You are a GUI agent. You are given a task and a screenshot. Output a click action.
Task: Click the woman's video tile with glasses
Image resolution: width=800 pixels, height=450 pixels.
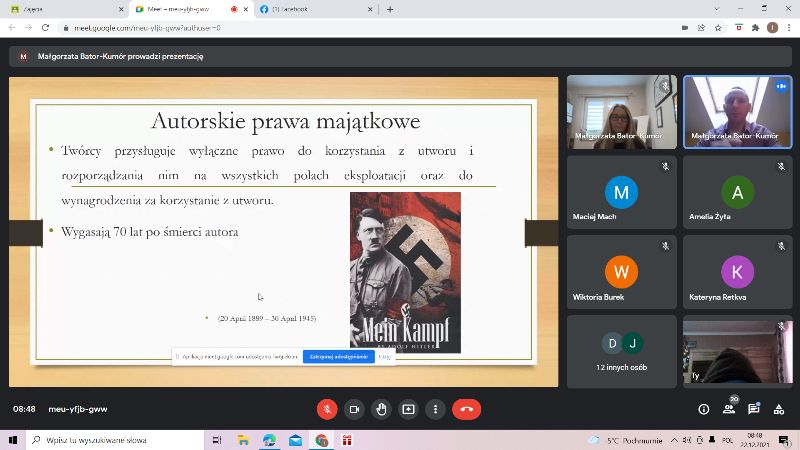point(621,112)
